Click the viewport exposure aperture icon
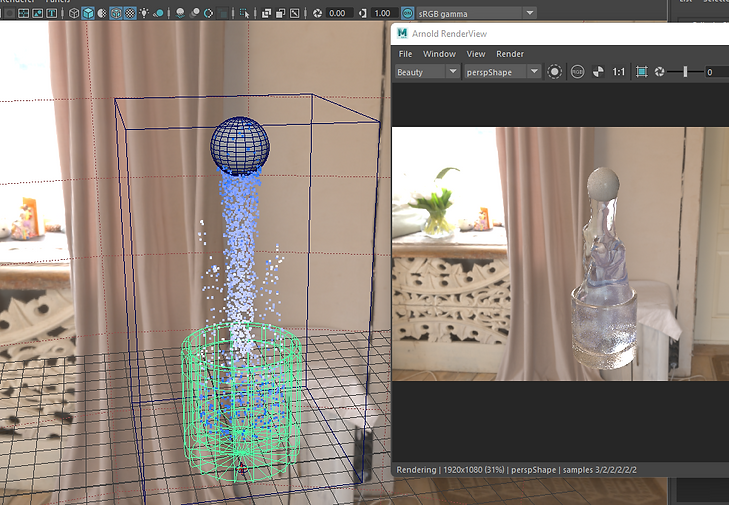Screen dimensions: 729x505 click(317, 13)
